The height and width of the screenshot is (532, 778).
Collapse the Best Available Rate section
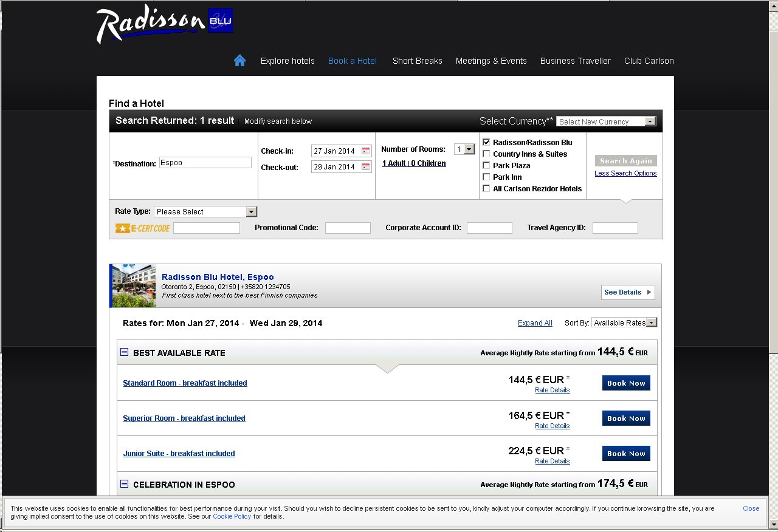(x=125, y=352)
